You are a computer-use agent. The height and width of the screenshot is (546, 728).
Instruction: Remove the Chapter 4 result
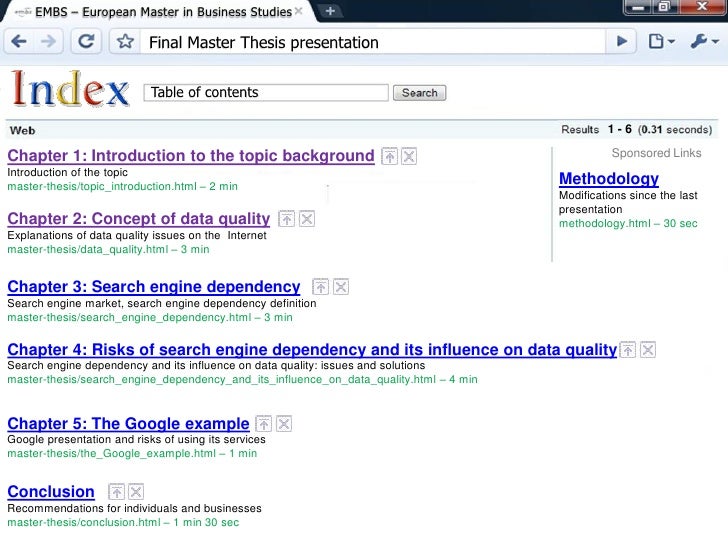648,350
